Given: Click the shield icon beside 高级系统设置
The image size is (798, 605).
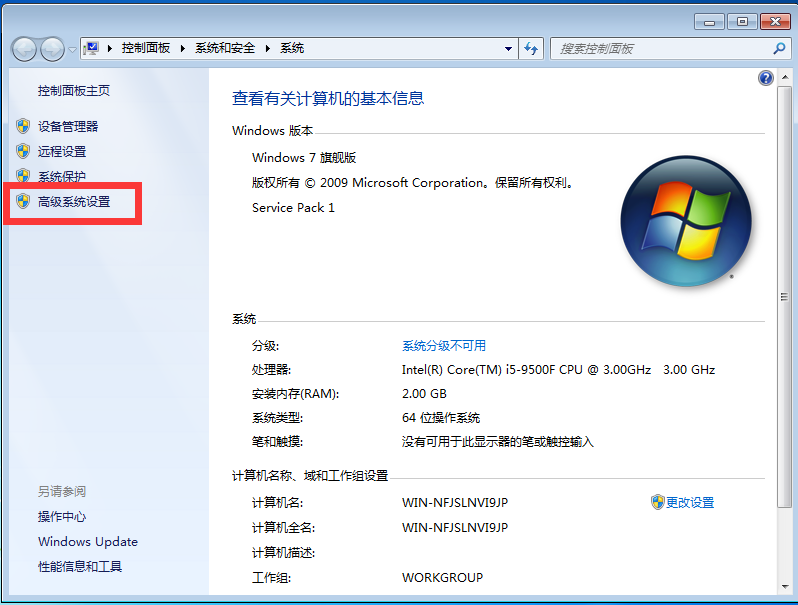Looking at the screenshot, I should tap(23, 201).
